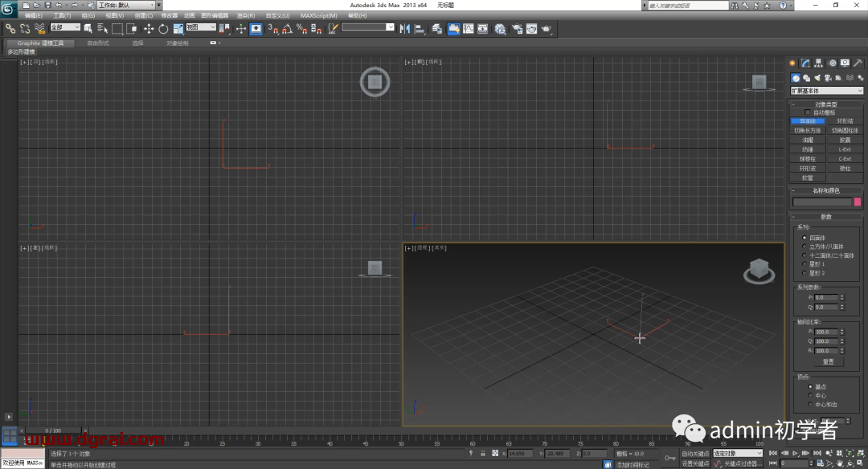Select the Unlink Selection tool

pos(25,28)
